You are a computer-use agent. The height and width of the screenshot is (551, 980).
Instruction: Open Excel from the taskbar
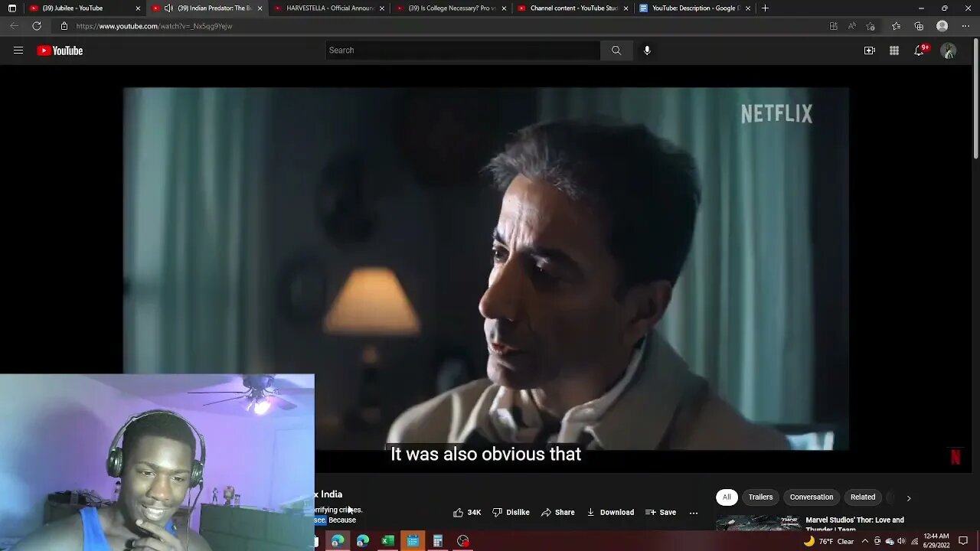[387, 541]
